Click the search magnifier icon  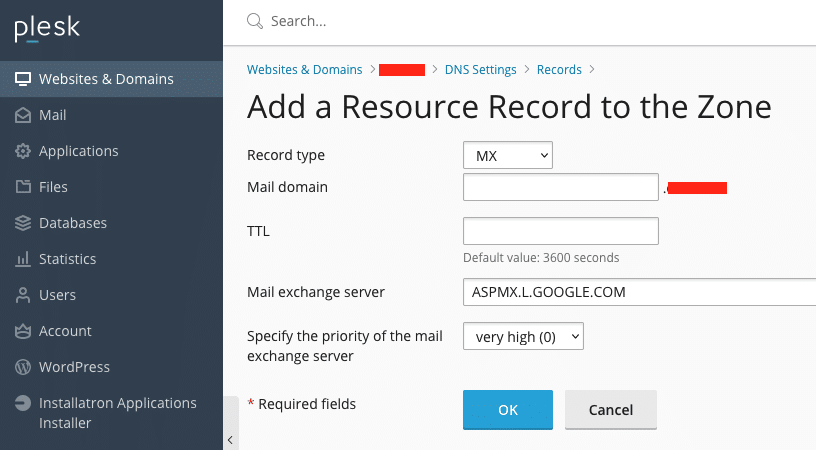(x=255, y=21)
